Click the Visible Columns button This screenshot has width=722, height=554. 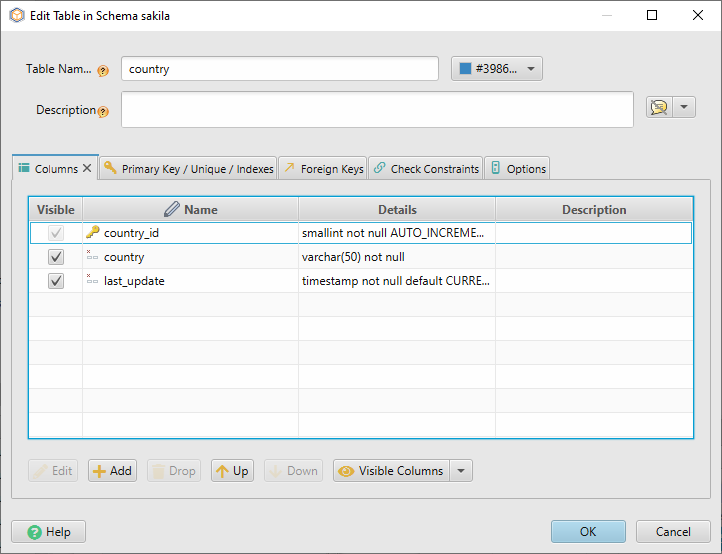pos(391,471)
